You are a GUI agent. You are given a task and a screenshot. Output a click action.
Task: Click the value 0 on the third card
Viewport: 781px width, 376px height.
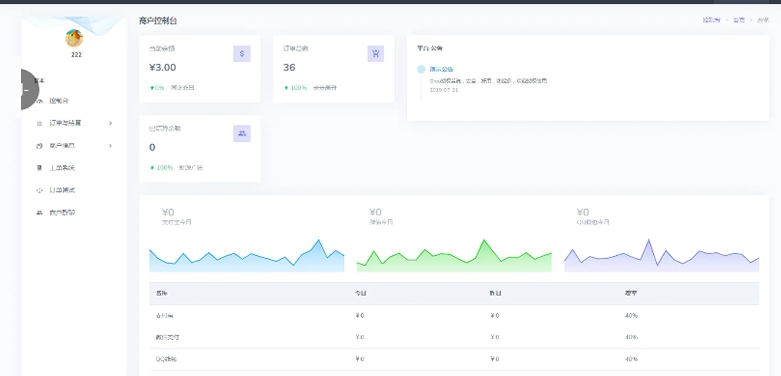152,147
